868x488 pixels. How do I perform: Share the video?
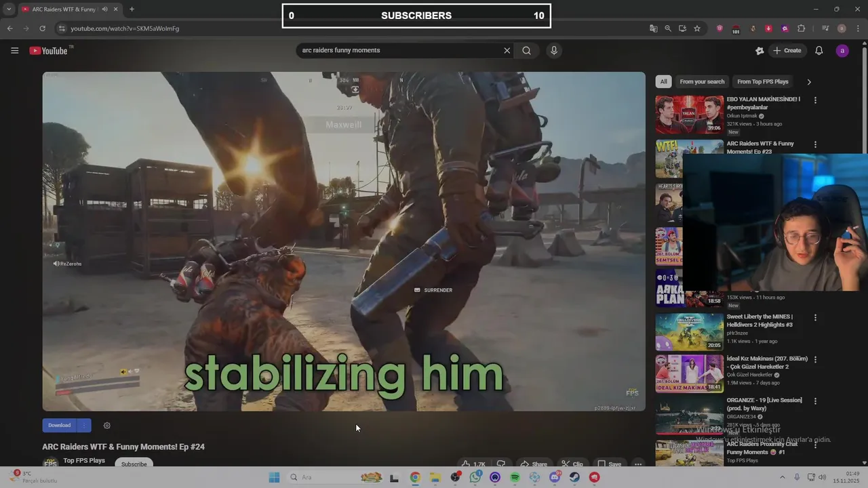coord(534,464)
